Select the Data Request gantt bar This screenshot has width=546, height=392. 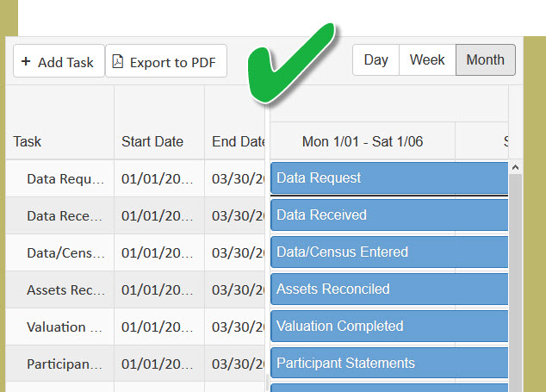pyautogui.click(x=389, y=178)
